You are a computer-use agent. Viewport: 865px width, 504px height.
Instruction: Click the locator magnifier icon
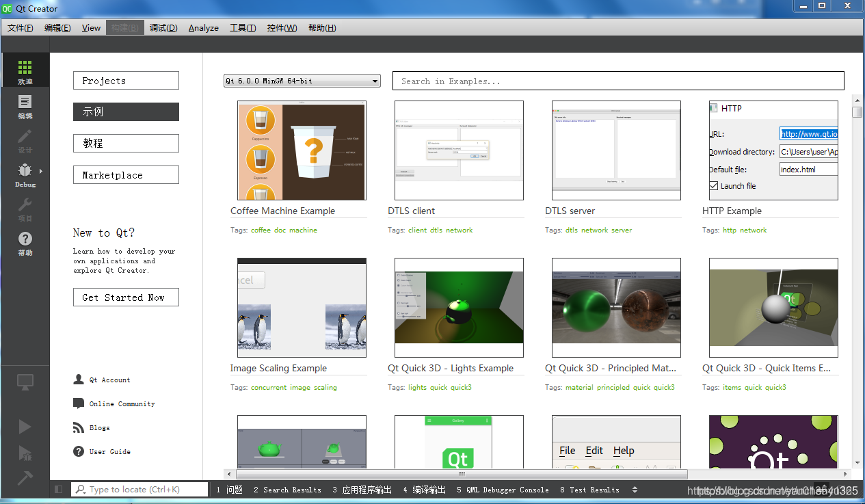coord(81,490)
